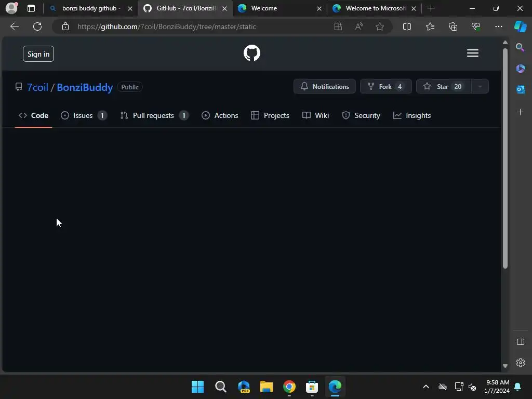Open the Copilot sidebar icon

pos(521,26)
